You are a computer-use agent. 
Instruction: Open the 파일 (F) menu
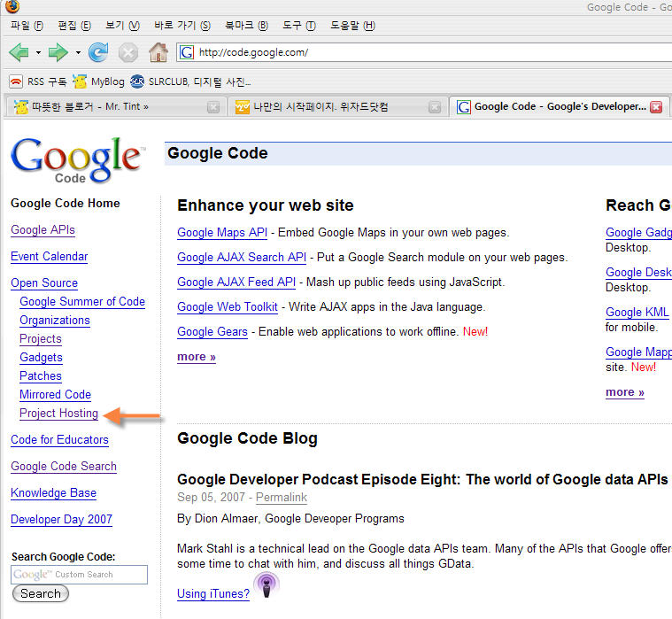tap(27, 26)
